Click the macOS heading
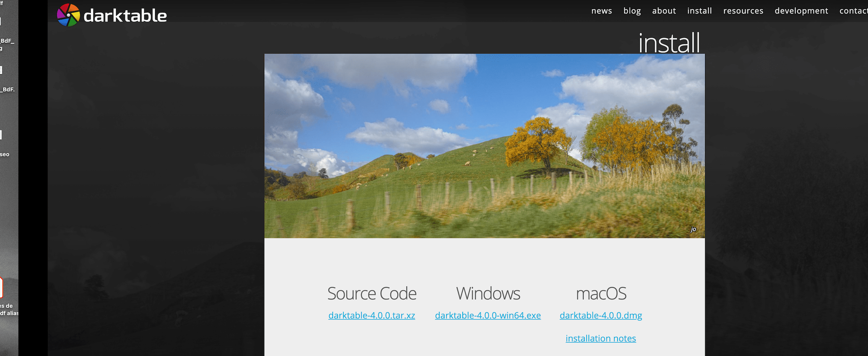Screen dimensions: 868x356 point(601,294)
